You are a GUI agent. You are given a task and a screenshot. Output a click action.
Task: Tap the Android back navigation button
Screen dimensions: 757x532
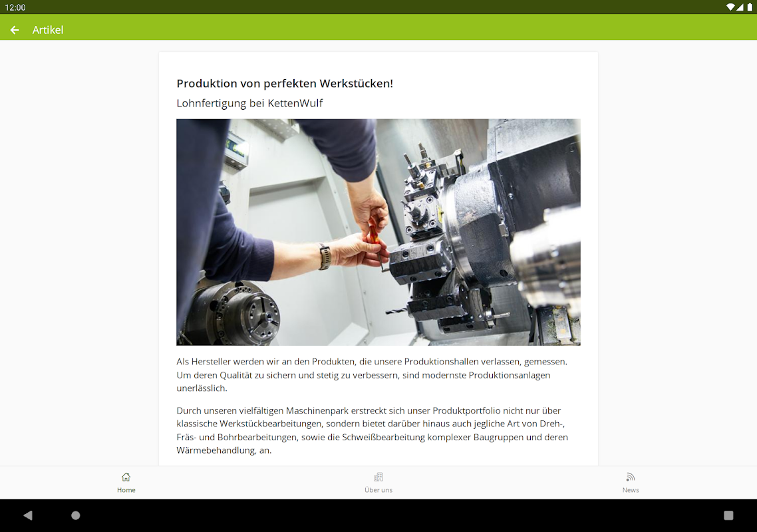click(x=28, y=515)
